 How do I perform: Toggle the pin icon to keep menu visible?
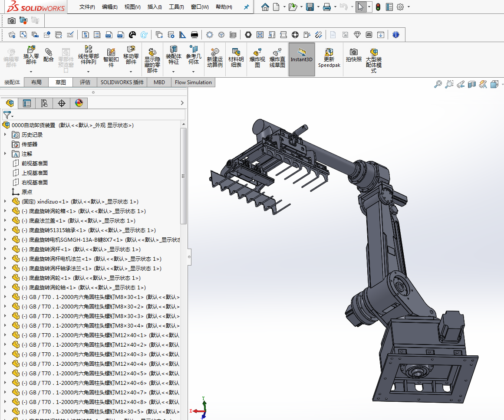(246, 7)
